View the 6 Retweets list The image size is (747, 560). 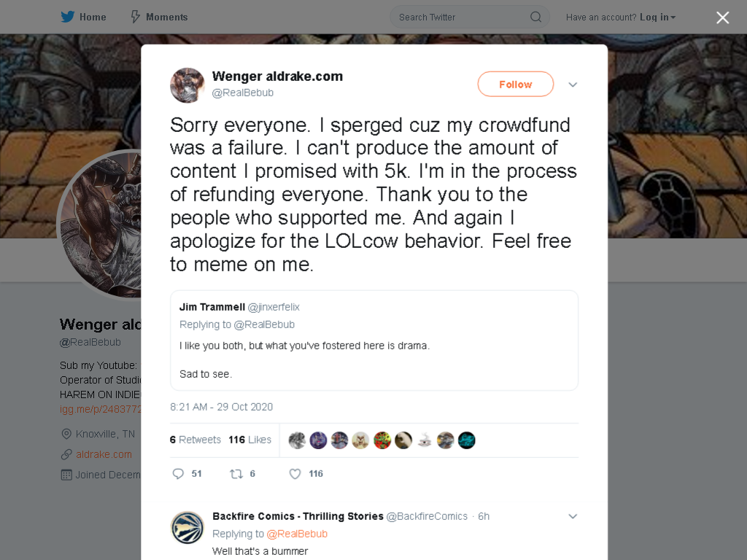tap(196, 440)
